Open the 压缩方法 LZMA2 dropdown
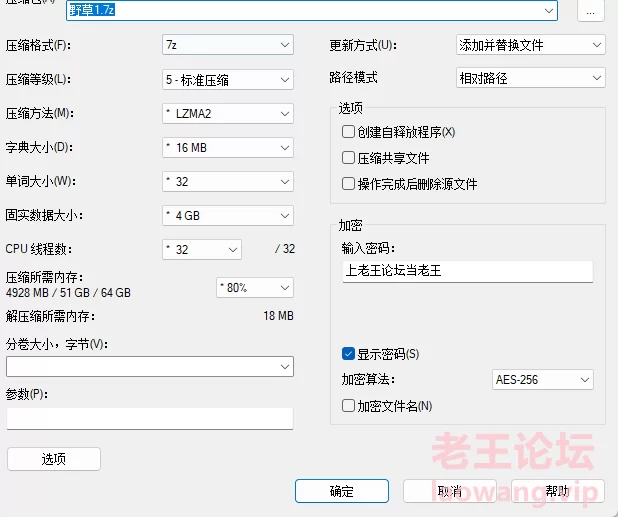The image size is (618, 517). [228, 114]
